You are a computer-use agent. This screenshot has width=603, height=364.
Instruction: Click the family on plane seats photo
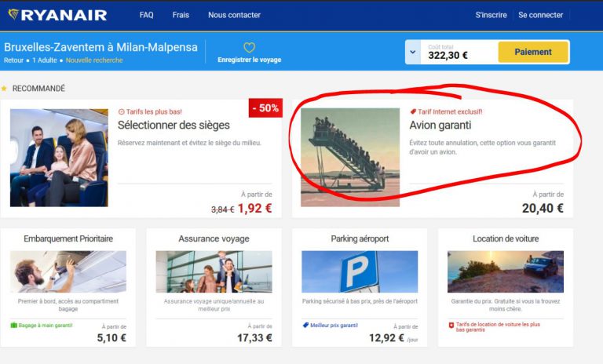pyautogui.click(x=59, y=158)
